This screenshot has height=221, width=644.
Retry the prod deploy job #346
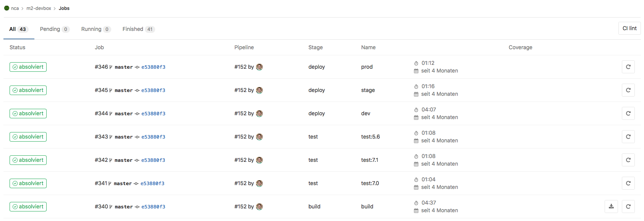(628, 67)
